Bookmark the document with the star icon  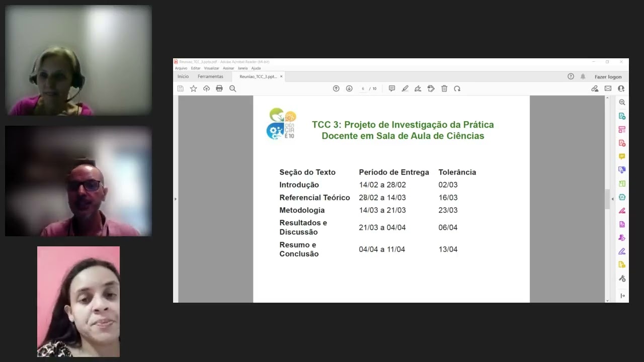pos(193,88)
